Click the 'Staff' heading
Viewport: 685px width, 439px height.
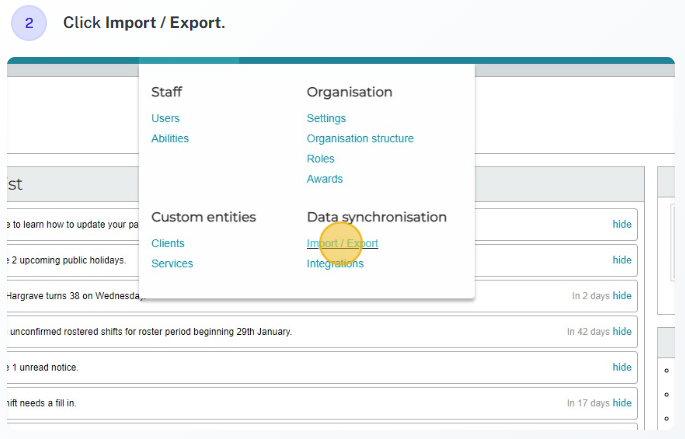[166, 92]
